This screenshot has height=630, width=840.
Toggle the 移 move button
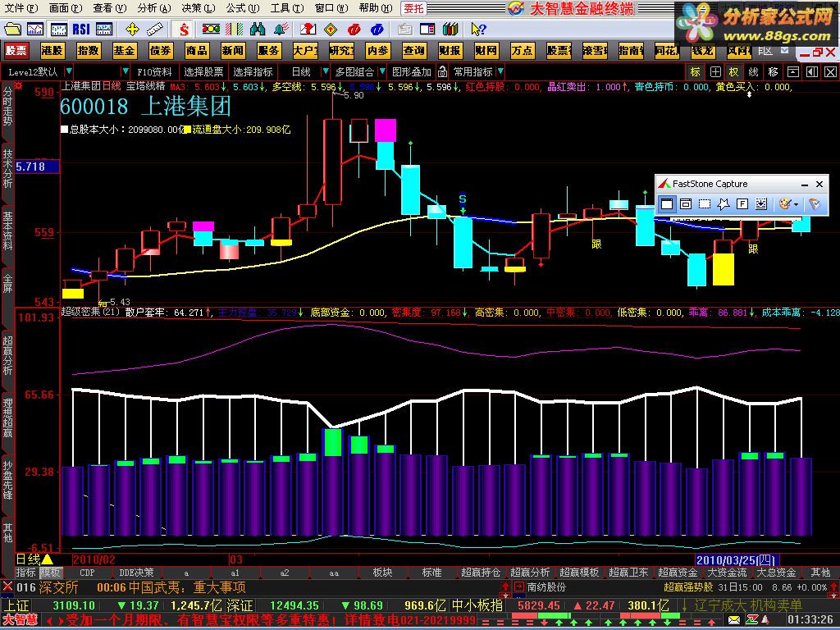tap(773, 72)
